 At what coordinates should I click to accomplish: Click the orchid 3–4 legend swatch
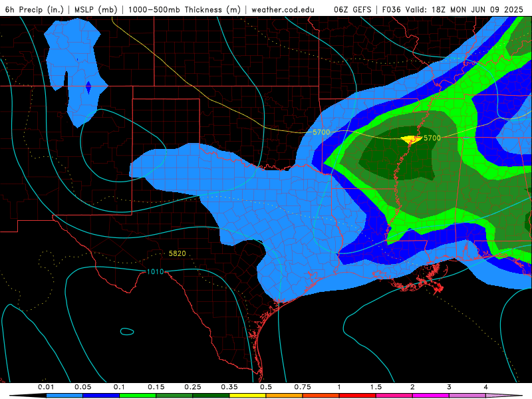(467, 396)
